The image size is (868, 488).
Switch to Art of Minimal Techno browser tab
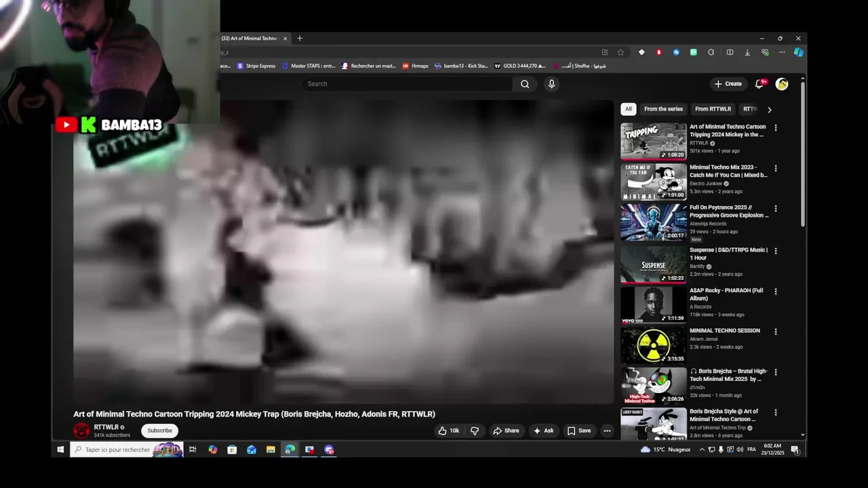point(250,39)
